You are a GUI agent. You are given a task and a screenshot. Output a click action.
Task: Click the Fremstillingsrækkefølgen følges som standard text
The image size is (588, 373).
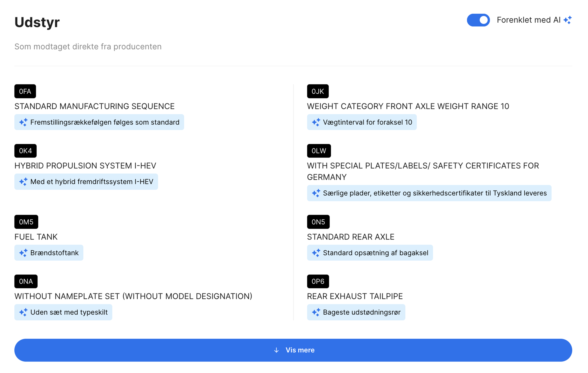105,122
